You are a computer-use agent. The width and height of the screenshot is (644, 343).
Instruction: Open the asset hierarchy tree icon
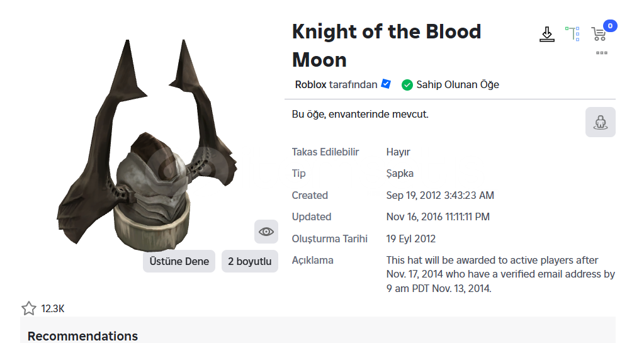pos(572,34)
